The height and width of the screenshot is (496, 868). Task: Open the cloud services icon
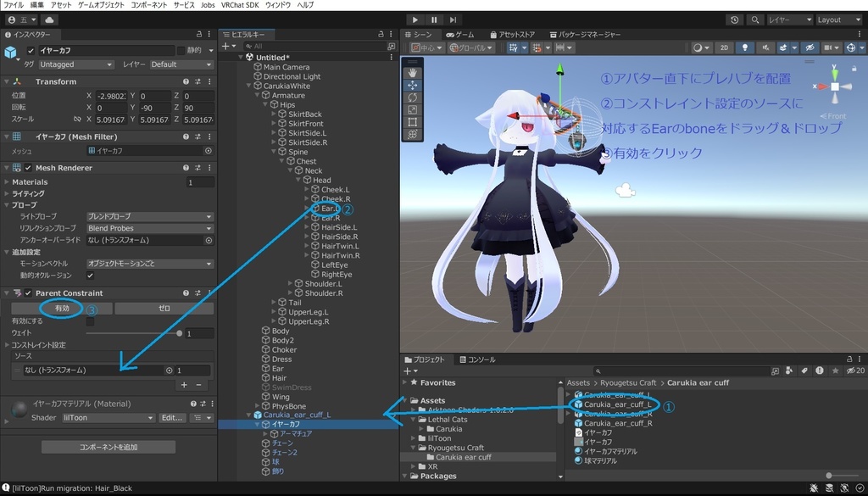click(x=49, y=20)
